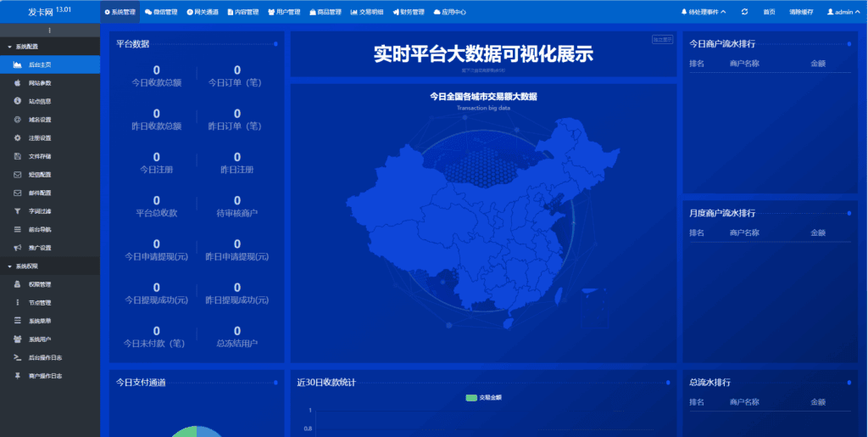868x437 pixels.
Task: Toggle the sidebar via three-dot handle
Action: 50,31
